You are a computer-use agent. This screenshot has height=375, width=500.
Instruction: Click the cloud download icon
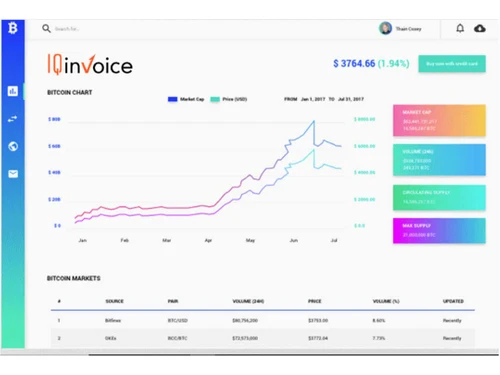click(x=480, y=28)
